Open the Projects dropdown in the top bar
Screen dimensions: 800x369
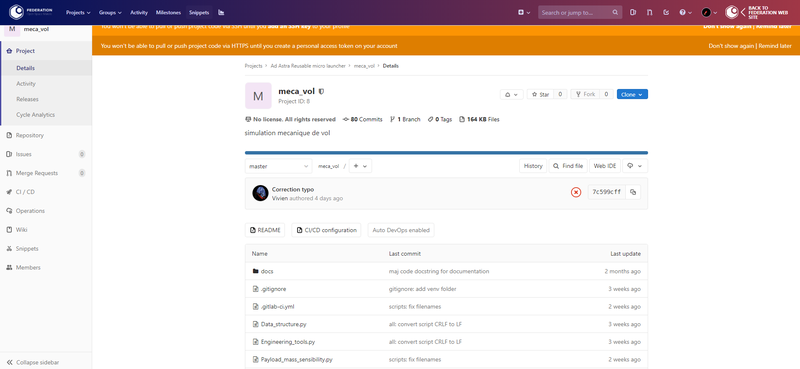tap(78, 12)
